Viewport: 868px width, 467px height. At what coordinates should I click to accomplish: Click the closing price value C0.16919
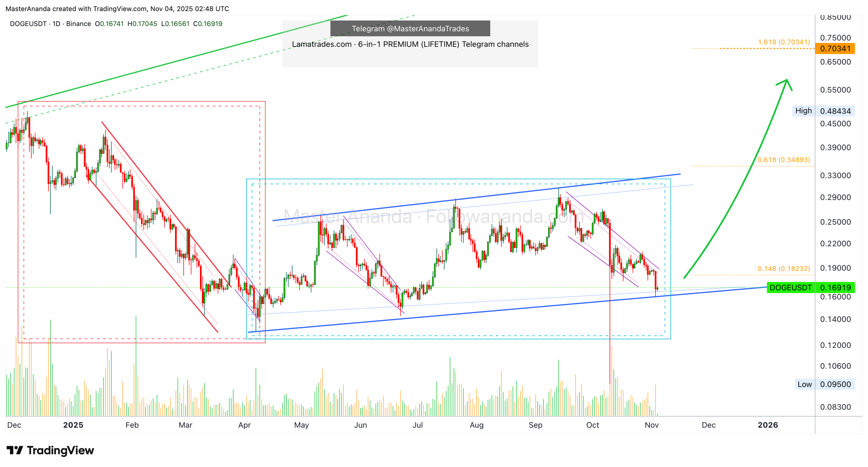(x=208, y=24)
